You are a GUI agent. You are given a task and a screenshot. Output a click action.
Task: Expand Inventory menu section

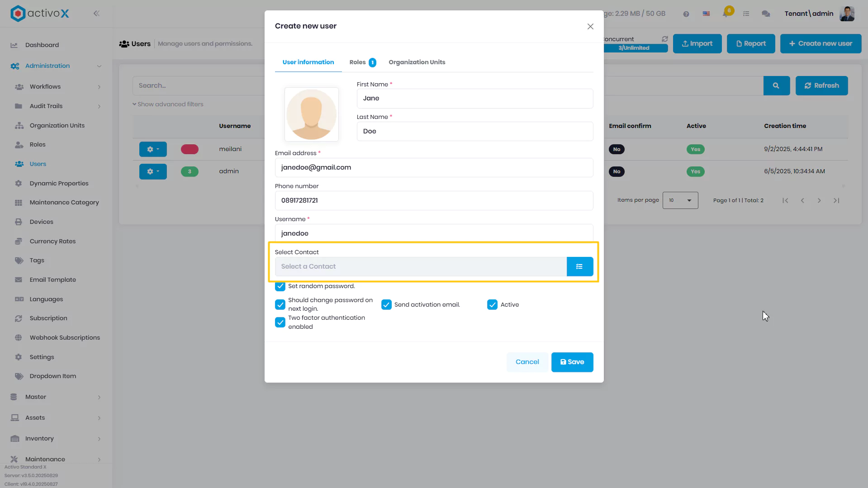[x=99, y=439]
